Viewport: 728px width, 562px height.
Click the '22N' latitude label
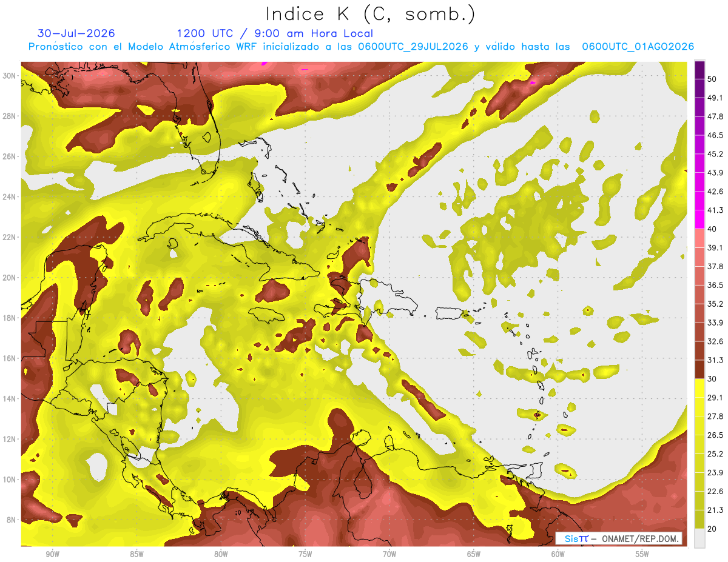[x=9, y=237]
